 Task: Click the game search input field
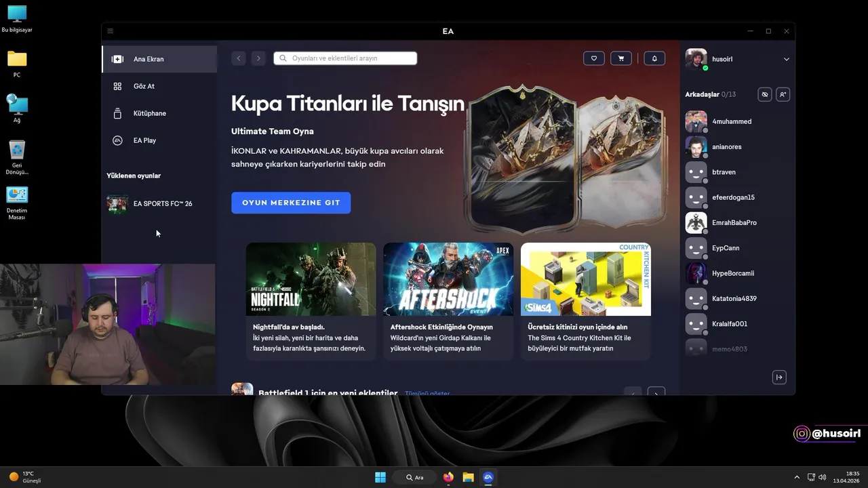click(345, 58)
